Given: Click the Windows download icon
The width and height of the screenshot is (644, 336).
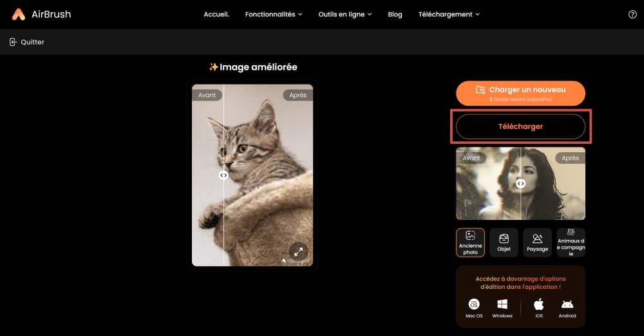Looking at the screenshot, I should click(502, 304).
